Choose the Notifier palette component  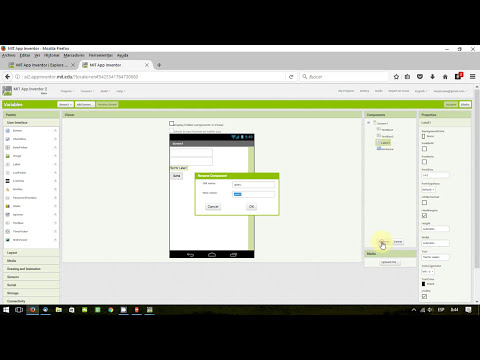point(18,189)
